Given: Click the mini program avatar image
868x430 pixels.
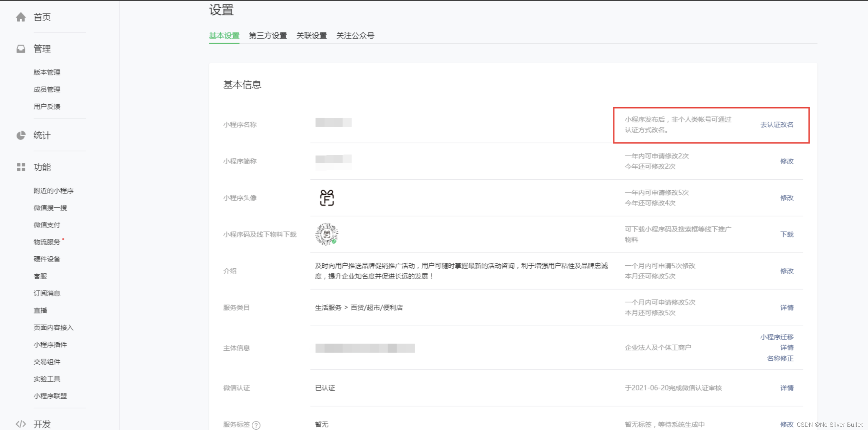Looking at the screenshot, I should pyautogui.click(x=326, y=198).
